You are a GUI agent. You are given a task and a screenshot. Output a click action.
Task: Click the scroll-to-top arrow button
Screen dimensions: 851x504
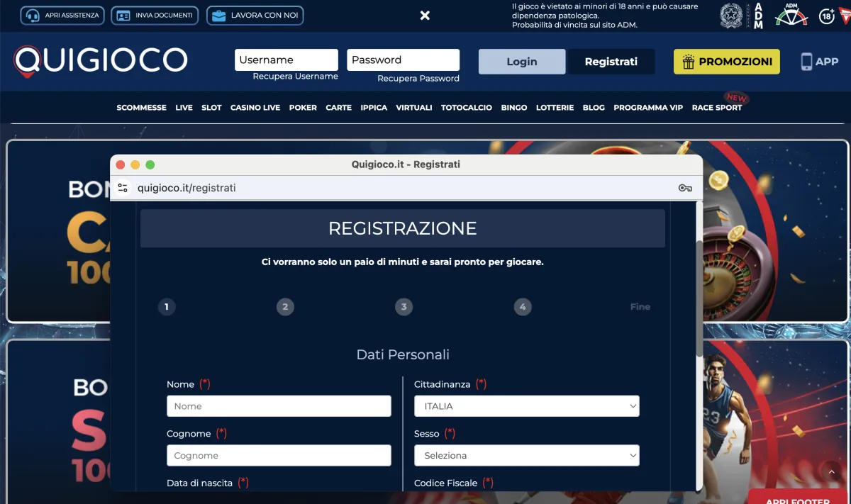[x=832, y=471]
